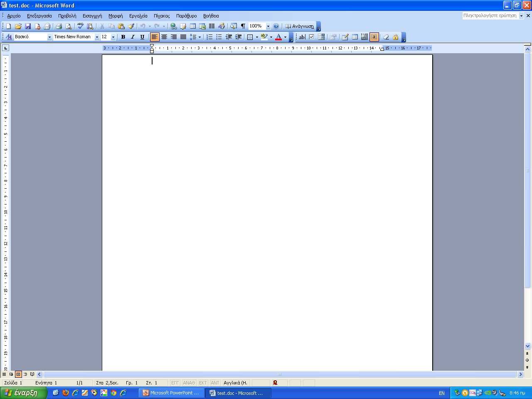Toggle Form Field Shading button
532x399 pixels.
click(374, 37)
